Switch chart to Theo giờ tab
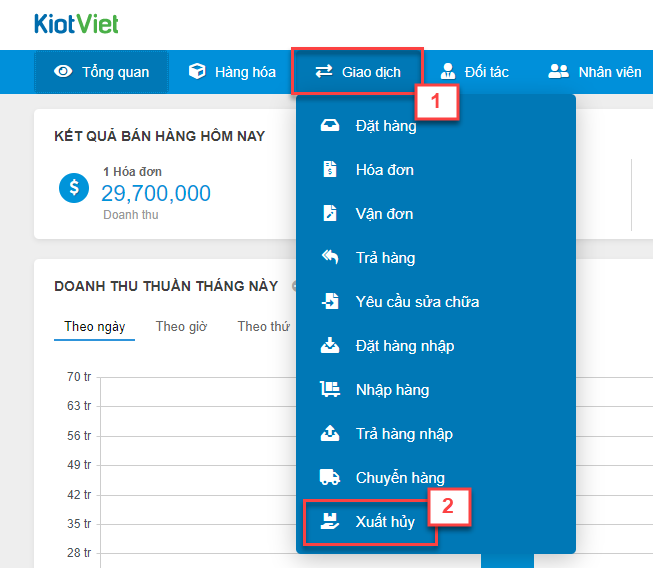The width and height of the screenshot is (653, 568). point(181,327)
